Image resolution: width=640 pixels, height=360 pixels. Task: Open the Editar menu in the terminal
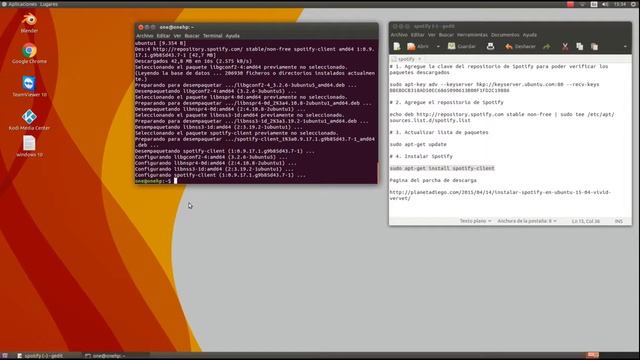tap(163, 36)
